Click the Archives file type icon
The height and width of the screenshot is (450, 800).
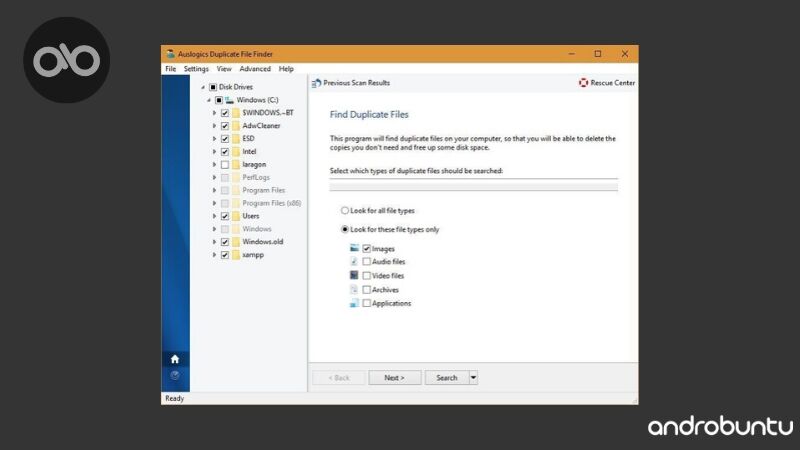[x=354, y=289]
